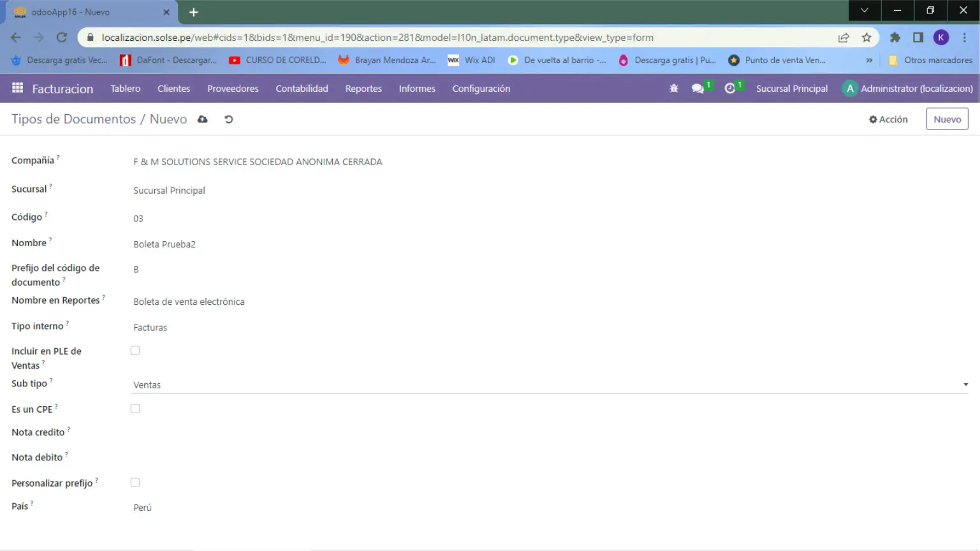Edit Nombre en Reportes field

coord(549,302)
